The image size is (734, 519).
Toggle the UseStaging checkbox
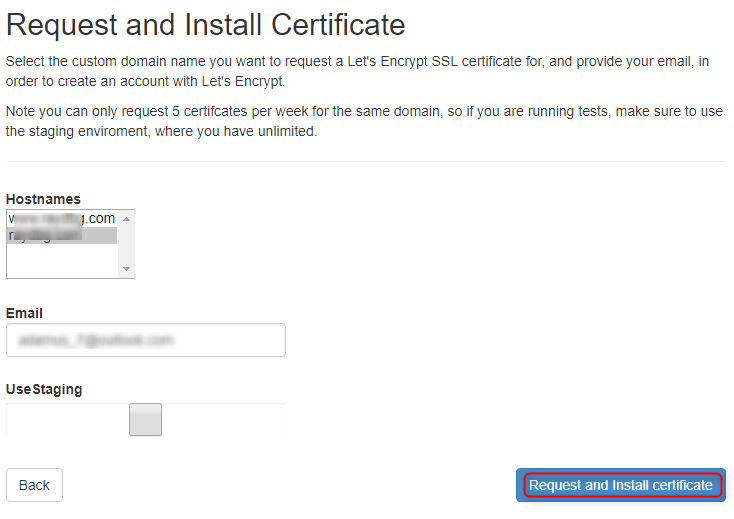[x=145, y=420]
